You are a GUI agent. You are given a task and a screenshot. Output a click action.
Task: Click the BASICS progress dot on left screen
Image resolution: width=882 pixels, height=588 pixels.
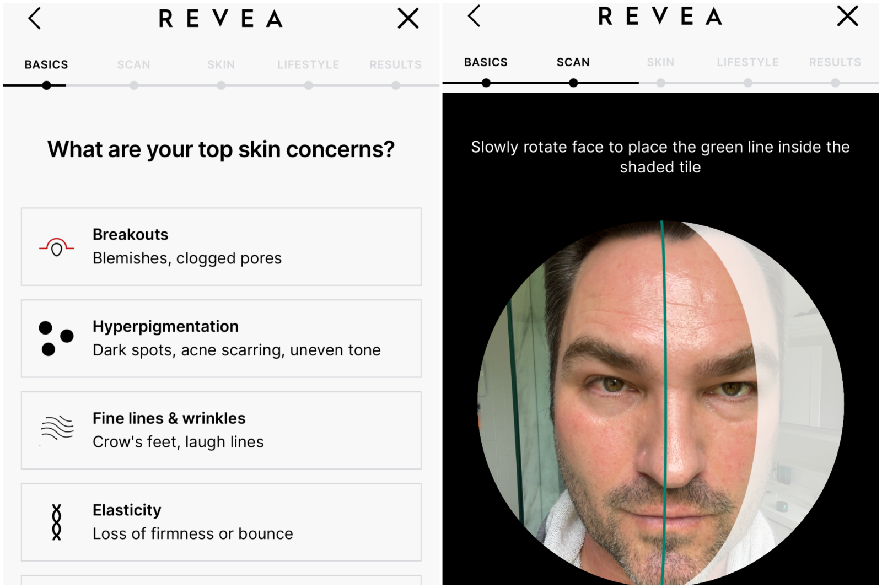pyautogui.click(x=47, y=85)
